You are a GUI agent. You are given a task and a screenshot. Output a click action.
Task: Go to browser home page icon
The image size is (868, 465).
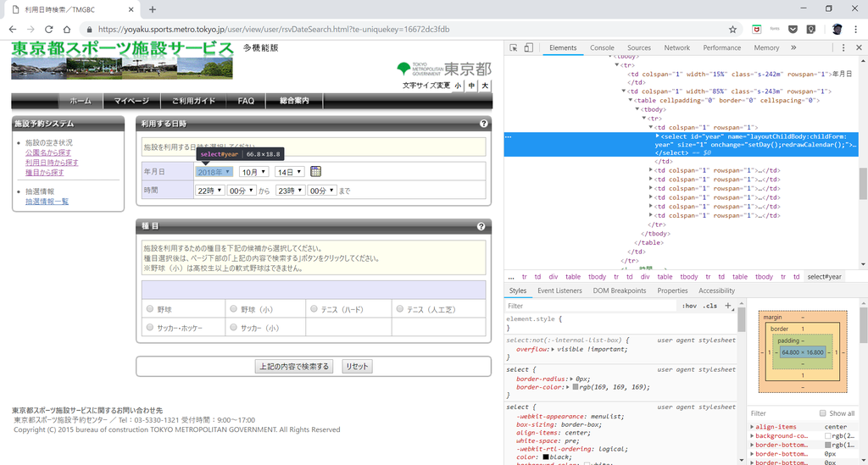coord(67,30)
